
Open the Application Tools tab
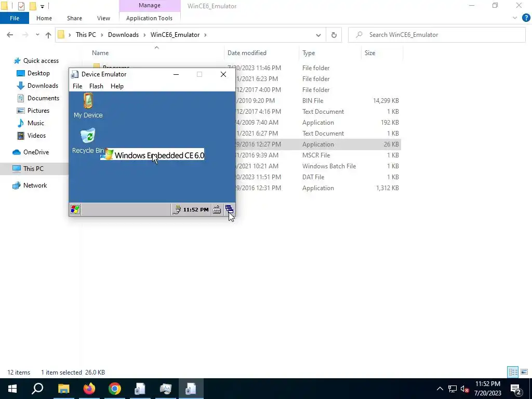pos(149,18)
